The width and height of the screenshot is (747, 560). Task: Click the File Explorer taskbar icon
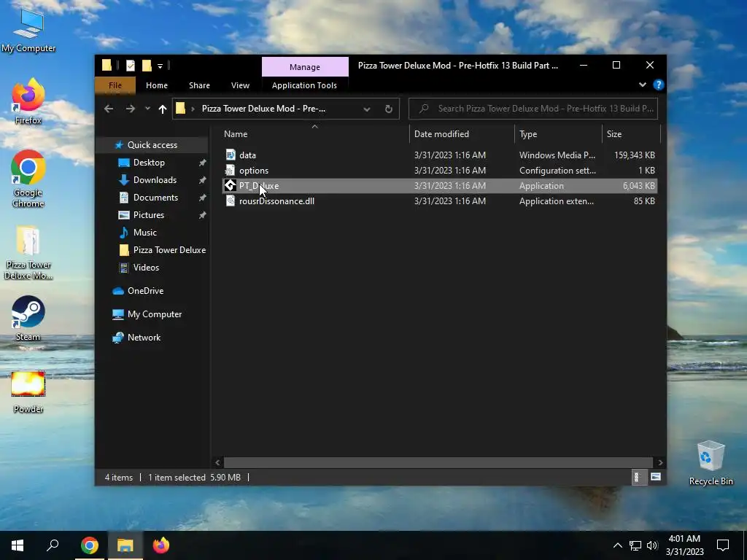pos(125,545)
